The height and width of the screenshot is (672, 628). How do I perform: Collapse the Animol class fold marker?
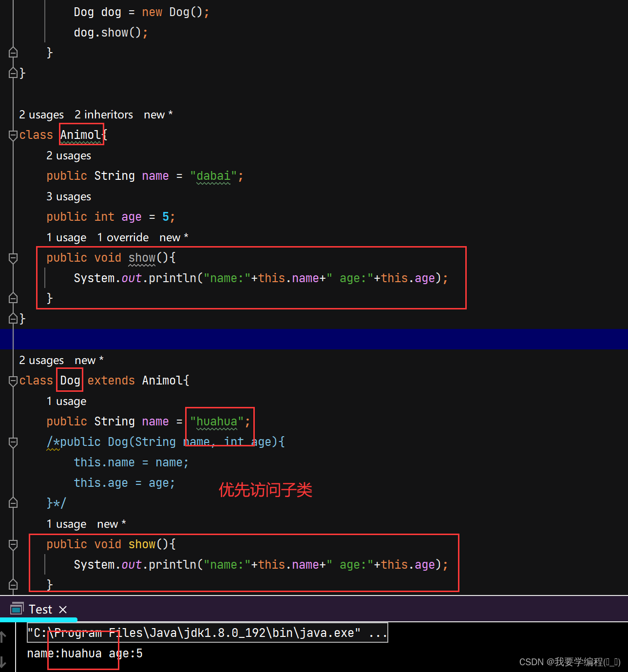tap(13, 135)
